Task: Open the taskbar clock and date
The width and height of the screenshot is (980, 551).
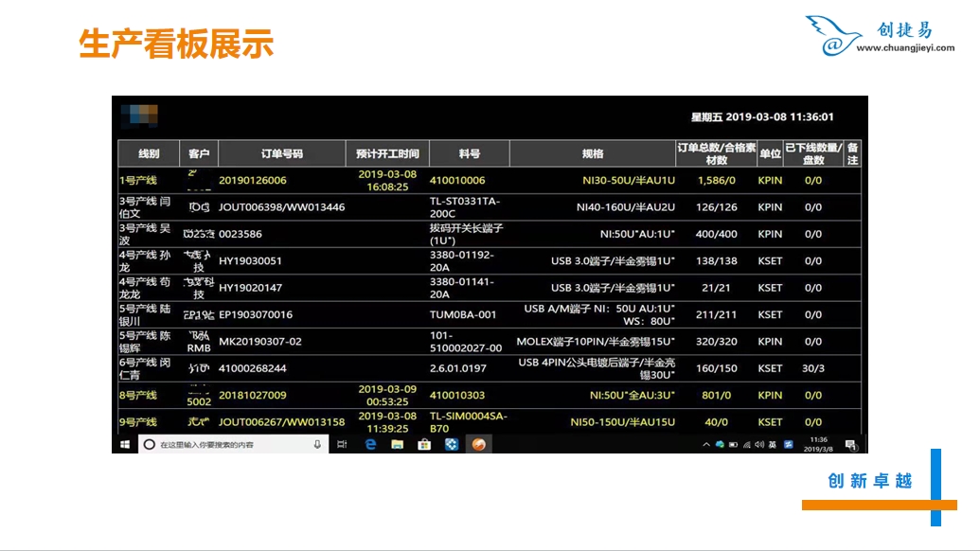Action: 819,444
